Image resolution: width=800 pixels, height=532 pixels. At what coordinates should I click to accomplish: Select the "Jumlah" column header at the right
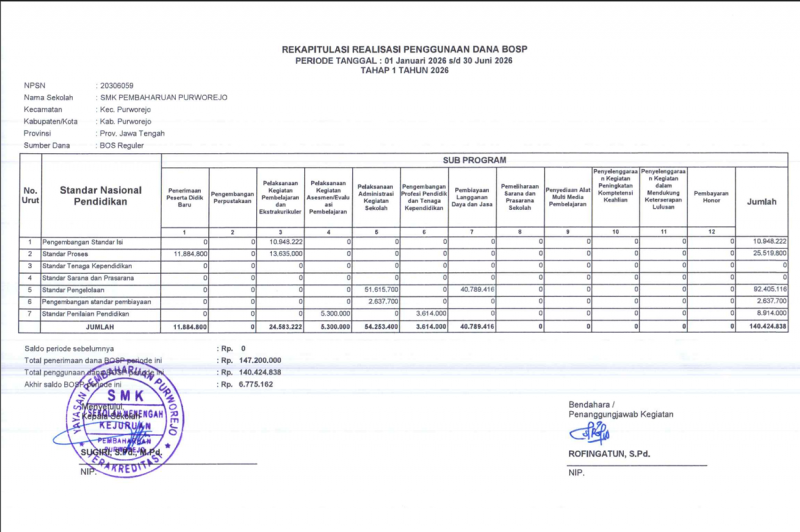(x=762, y=202)
